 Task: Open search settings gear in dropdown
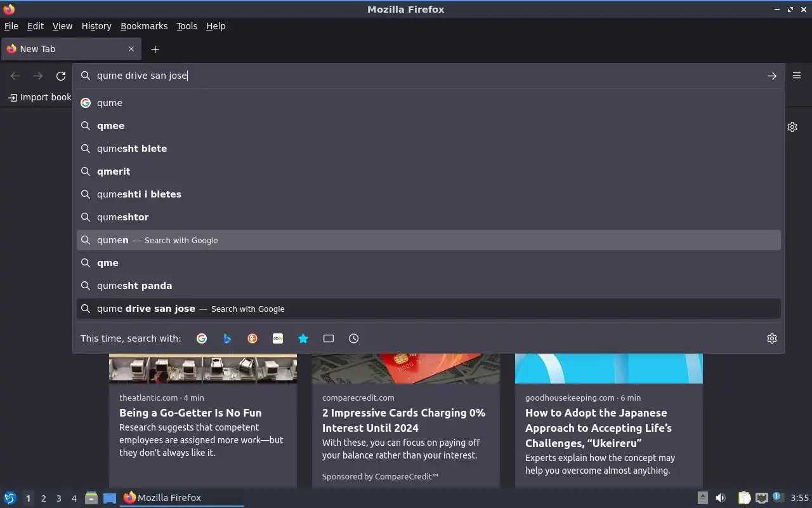pos(772,338)
